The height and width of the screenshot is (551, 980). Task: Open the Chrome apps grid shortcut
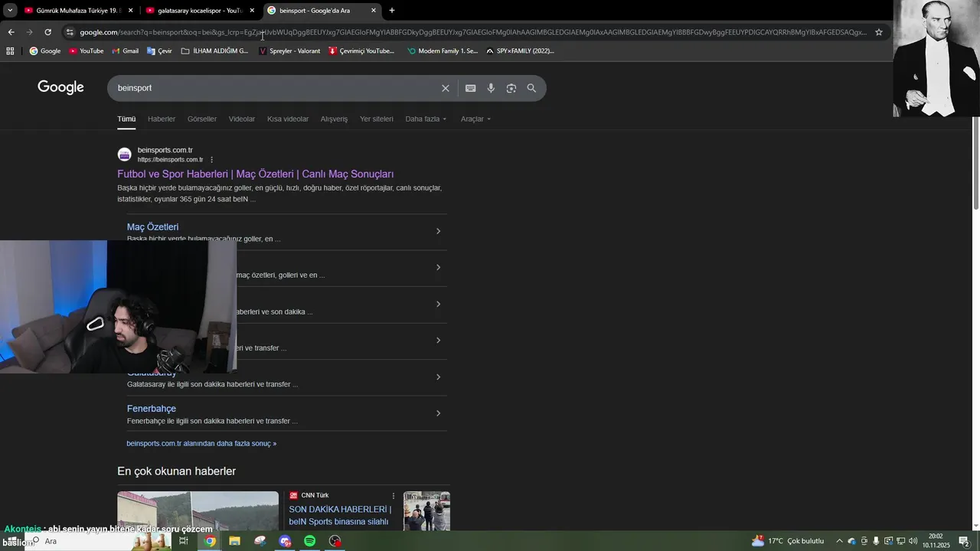(10, 51)
